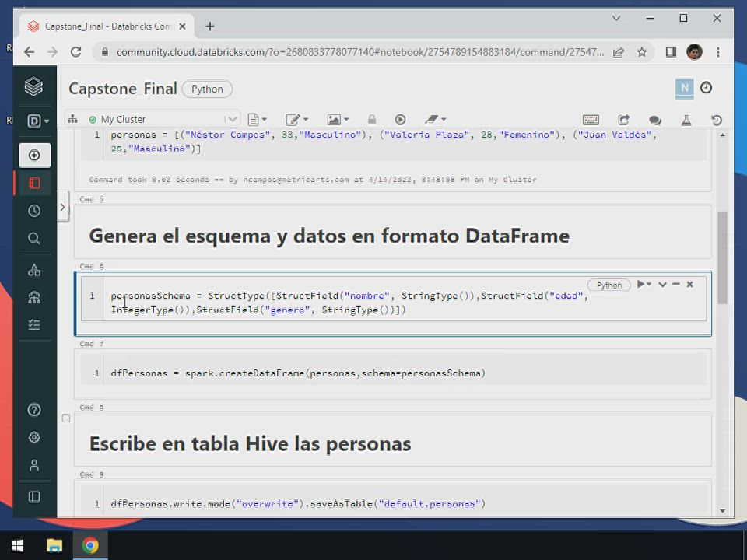
Task: Open the Comments speech bubble icon
Action: 655,120
